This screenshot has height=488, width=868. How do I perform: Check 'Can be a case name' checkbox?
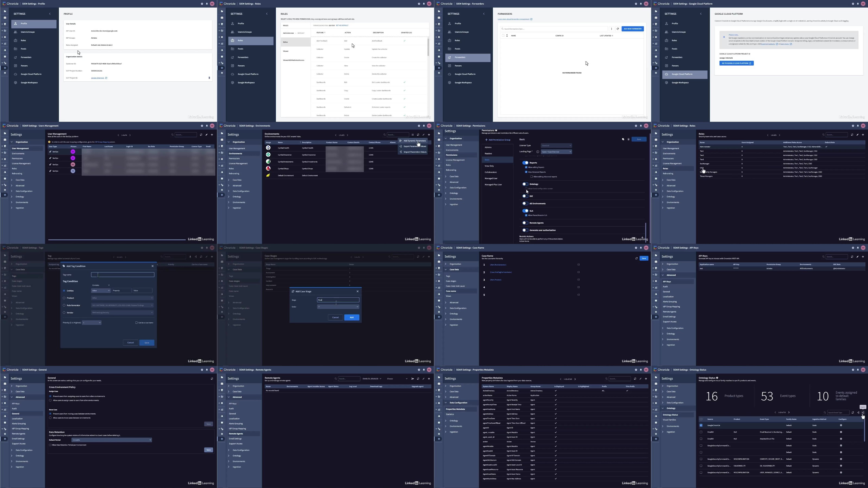click(x=136, y=323)
